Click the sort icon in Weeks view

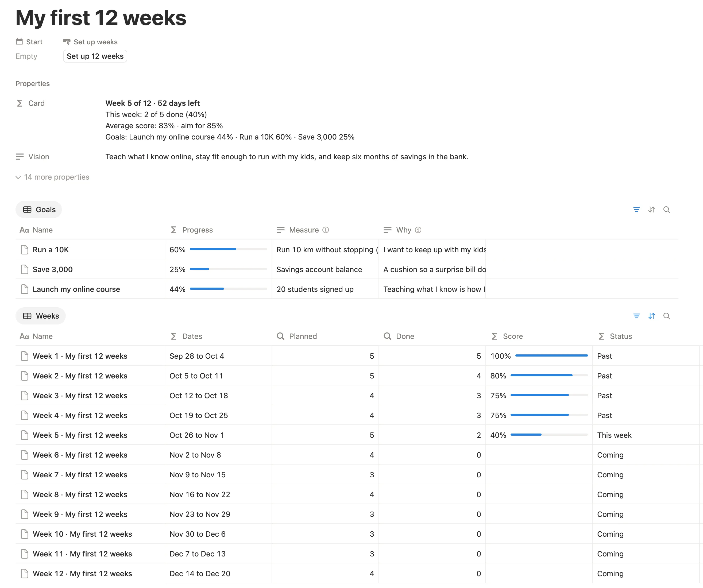point(651,316)
